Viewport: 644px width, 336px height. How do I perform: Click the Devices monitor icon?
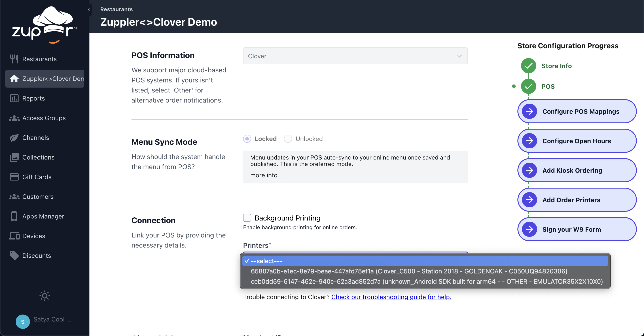[14, 236]
